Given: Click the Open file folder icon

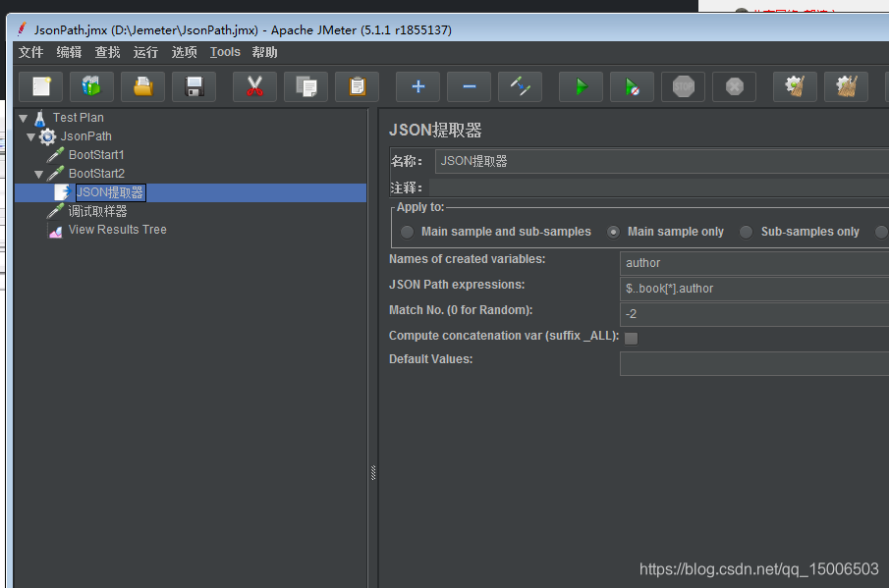Looking at the screenshot, I should pyautogui.click(x=142, y=86).
